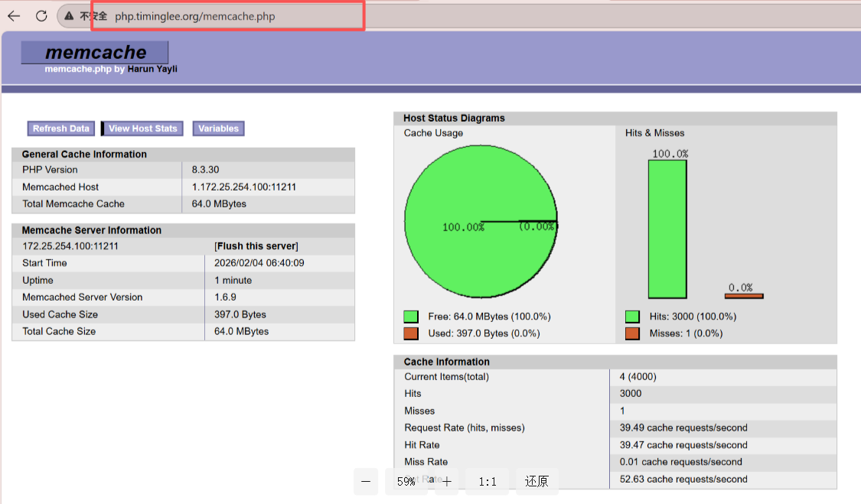
Task: Click Memcached Server Version value 1.6.9
Action: tap(225, 297)
